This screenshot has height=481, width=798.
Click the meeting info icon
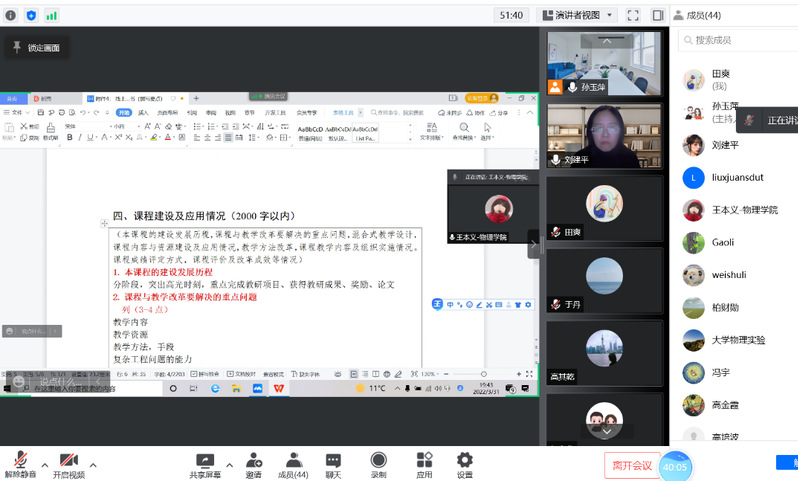(10, 15)
